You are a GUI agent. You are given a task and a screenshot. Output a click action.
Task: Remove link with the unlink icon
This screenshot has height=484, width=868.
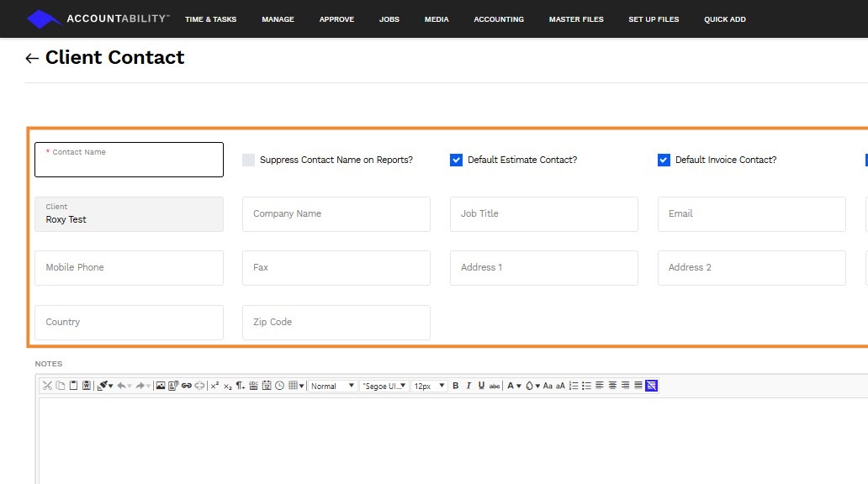200,386
